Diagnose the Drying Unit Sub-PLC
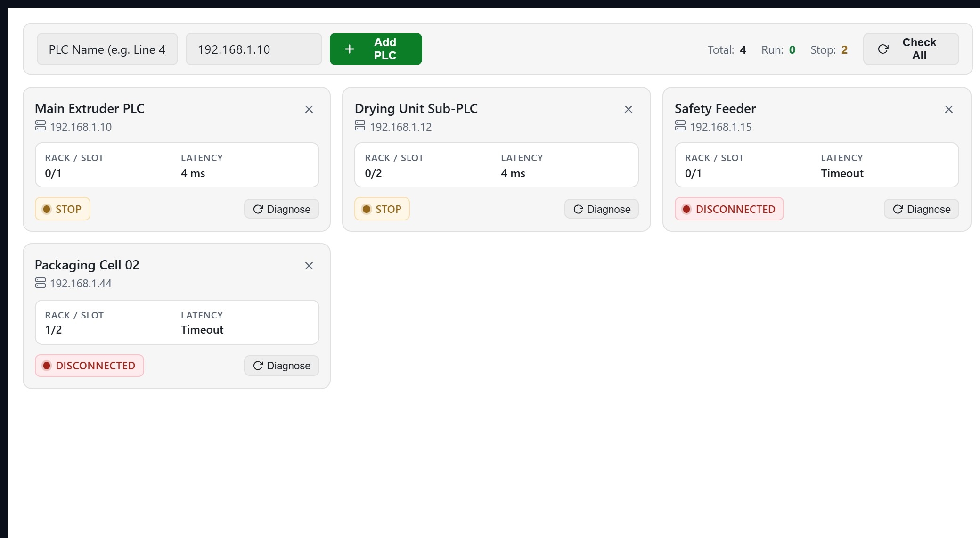This screenshot has height=538, width=980. pyautogui.click(x=602, y=209)
